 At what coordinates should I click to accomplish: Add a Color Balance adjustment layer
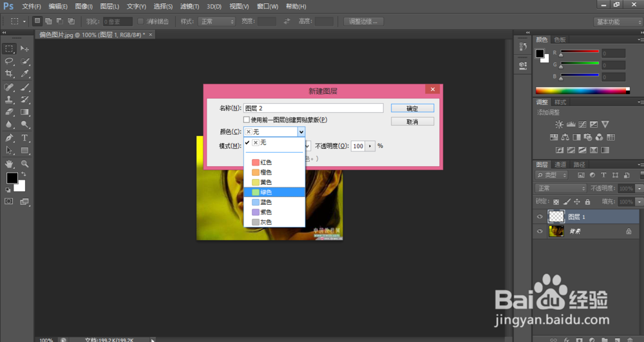pos(565,137)
